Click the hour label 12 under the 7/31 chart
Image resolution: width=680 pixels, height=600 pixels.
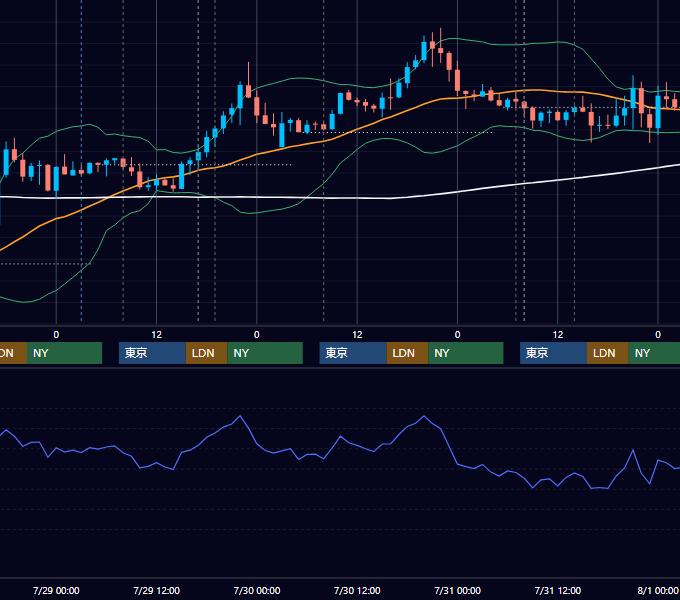pyautogui.click(x=558, y=335)
